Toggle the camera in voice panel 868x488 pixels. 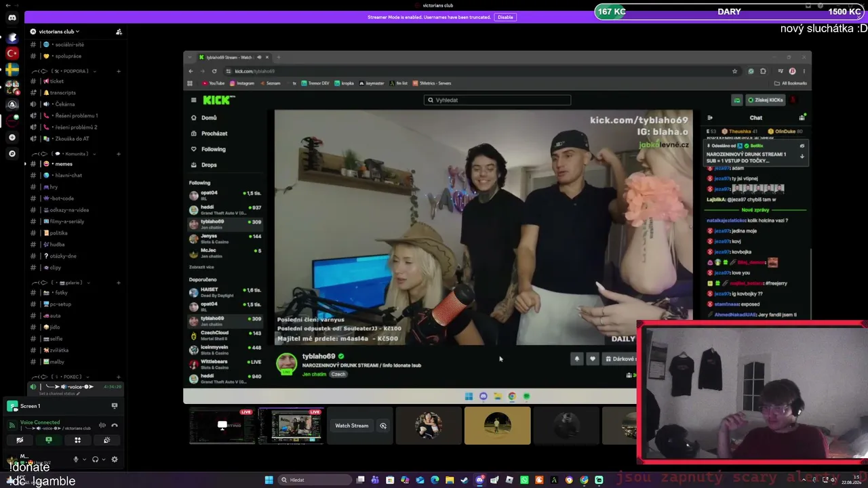pyautogui.click(x=20, y=441)
